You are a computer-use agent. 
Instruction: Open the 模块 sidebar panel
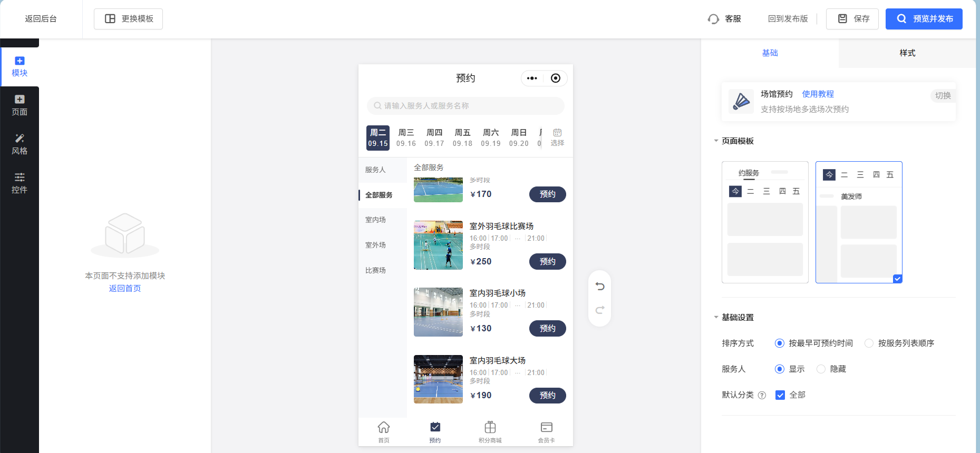pos(20,67)
